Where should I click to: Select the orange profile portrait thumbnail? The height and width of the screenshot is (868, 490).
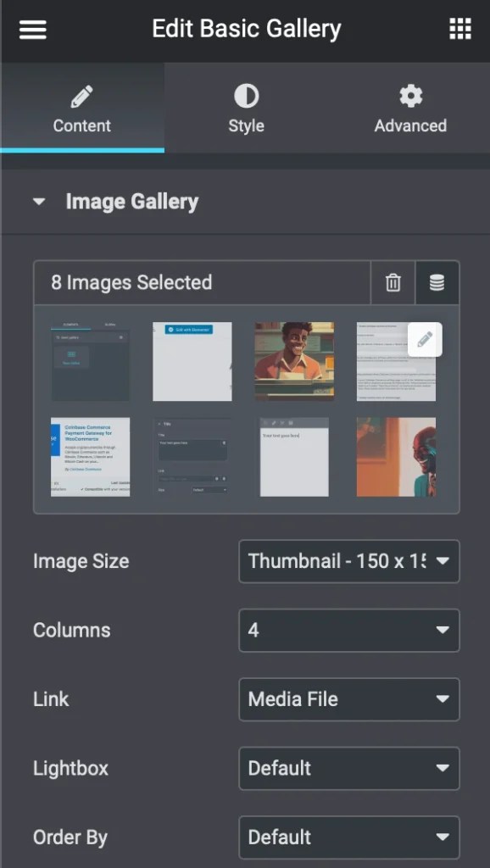pos(396,457)
